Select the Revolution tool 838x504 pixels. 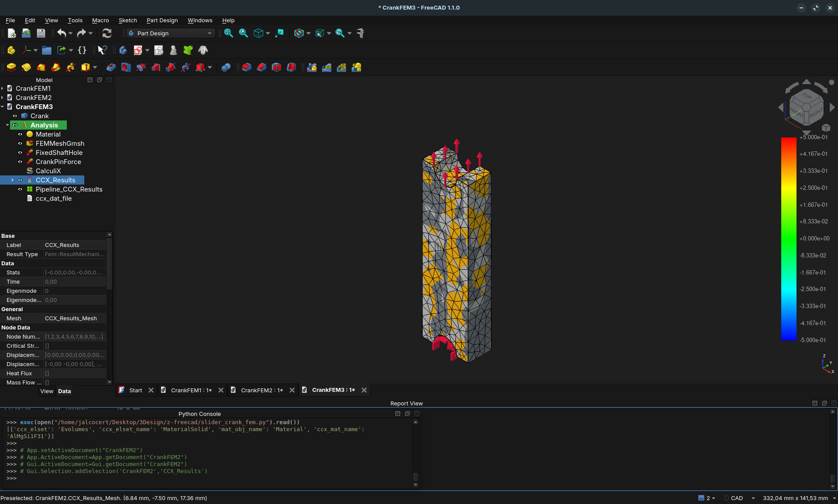click(26, 67)
